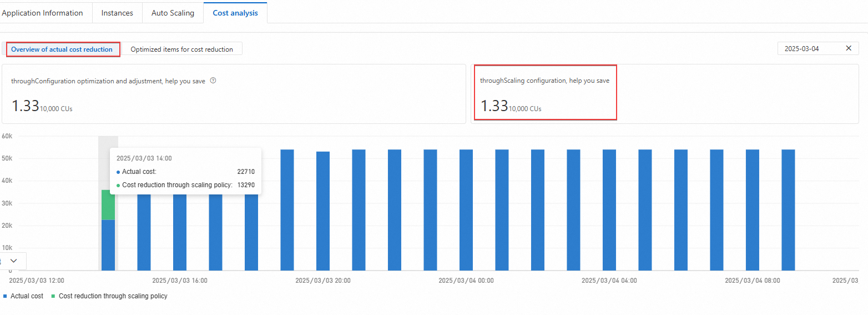Viewport: 868px width, 315px height.
Task: Toggle the Actual cost legend item
Action: (23, 296)
